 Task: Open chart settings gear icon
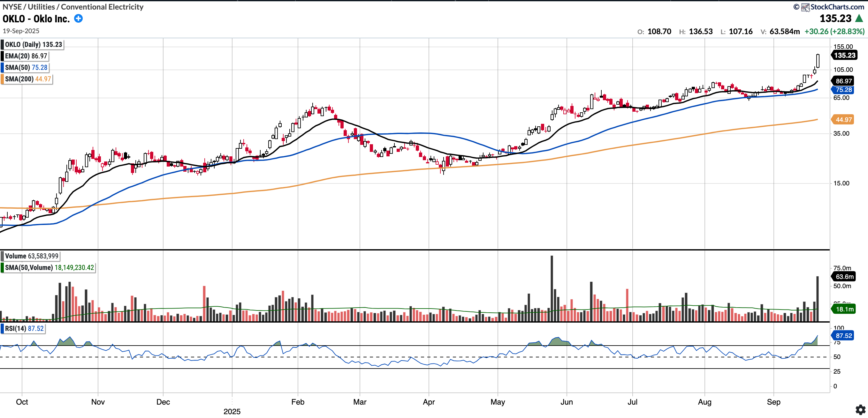860,409
